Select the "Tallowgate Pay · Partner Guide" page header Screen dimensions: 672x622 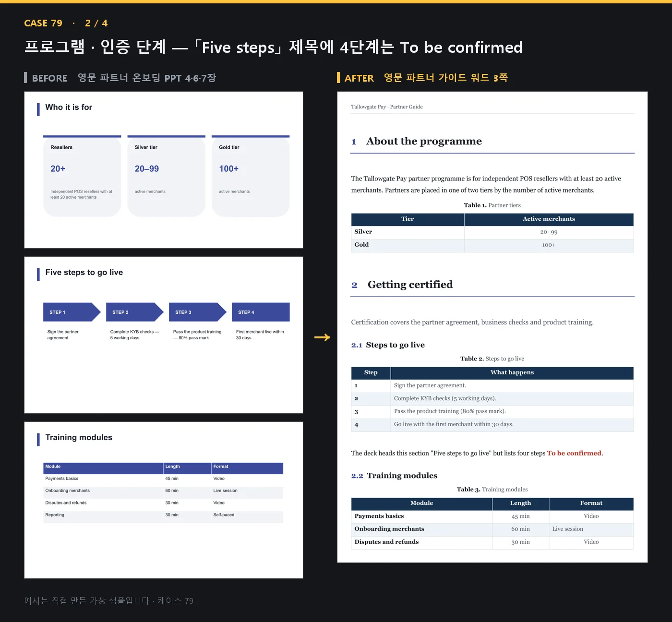(387, 107)
